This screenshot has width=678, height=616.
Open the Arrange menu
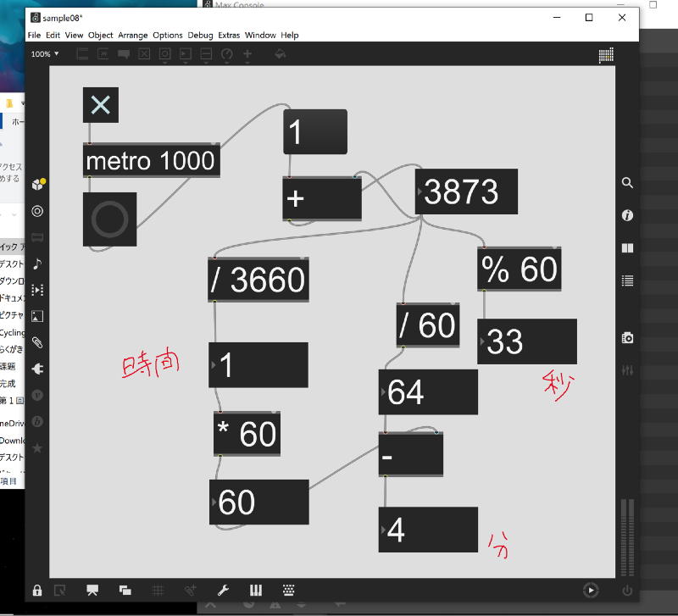133,35
